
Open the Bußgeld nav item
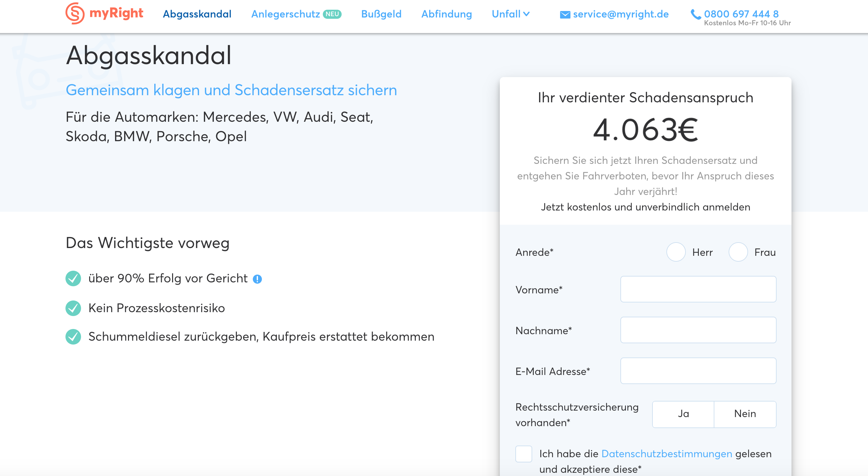pos(381,14)
